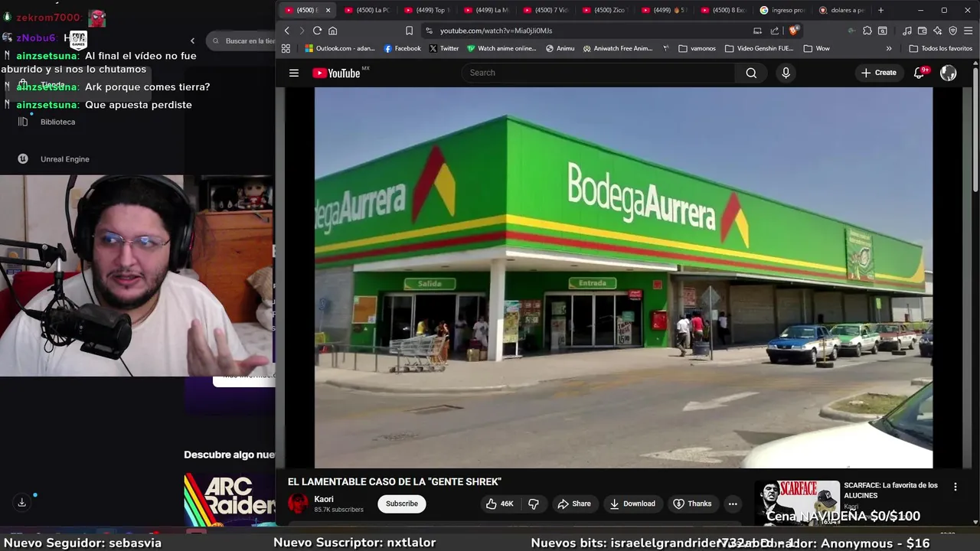Open browser extensions puzzle icon
The height and width of the screenshot is (551, 980).
click(x=867, y=31)
